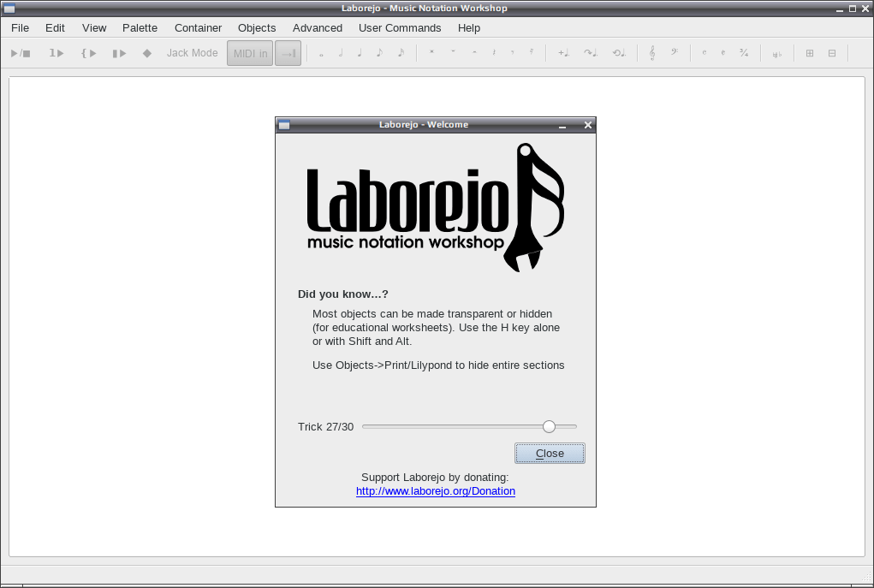Open the Help menu
The height and width of the screenshot is (588, 874).
point(469,28)
